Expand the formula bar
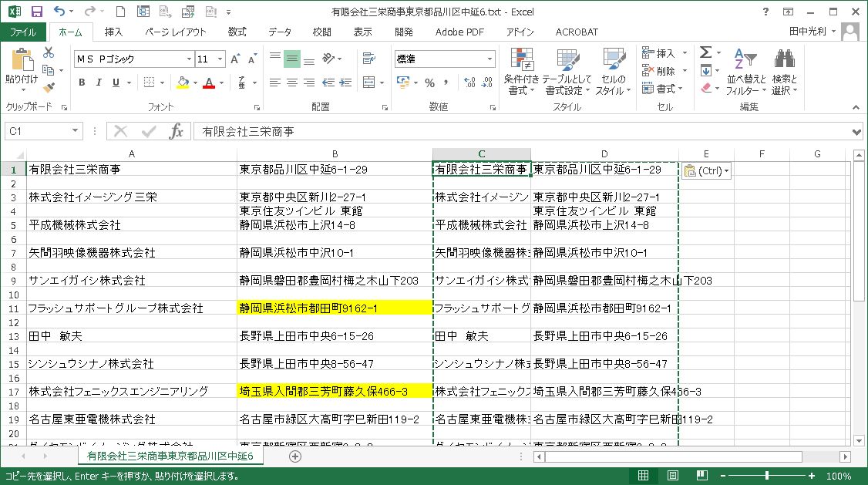This screenshot has height=485, width=868. click(x=856, y=132)
